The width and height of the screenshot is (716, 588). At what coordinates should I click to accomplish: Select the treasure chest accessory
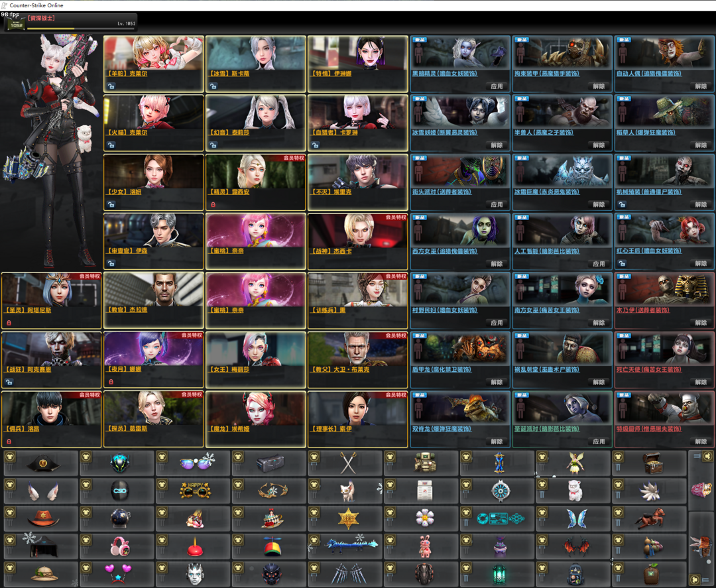(652, 463)
